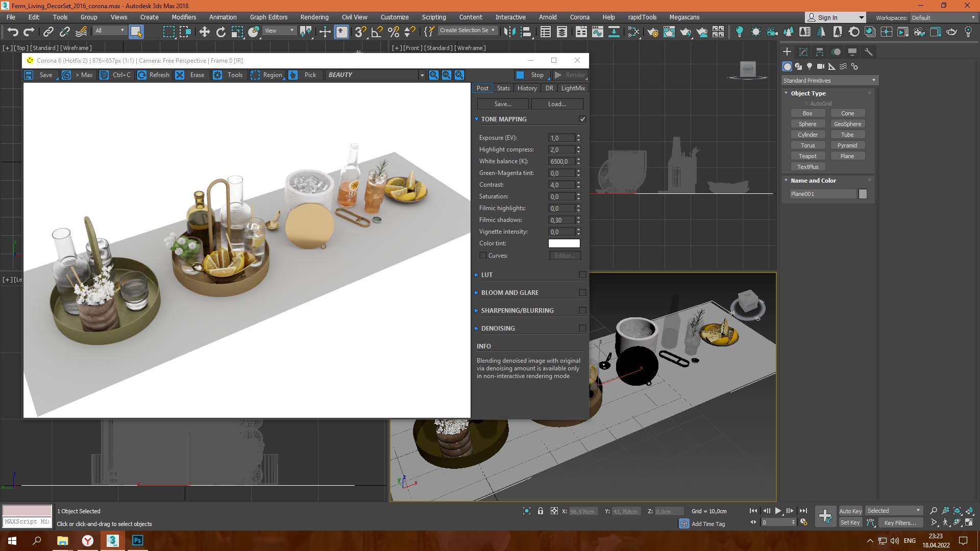This screenshot has width=980, height=551.
Task: Open the Standard Primitives dropdown
Action: point(829,81)
